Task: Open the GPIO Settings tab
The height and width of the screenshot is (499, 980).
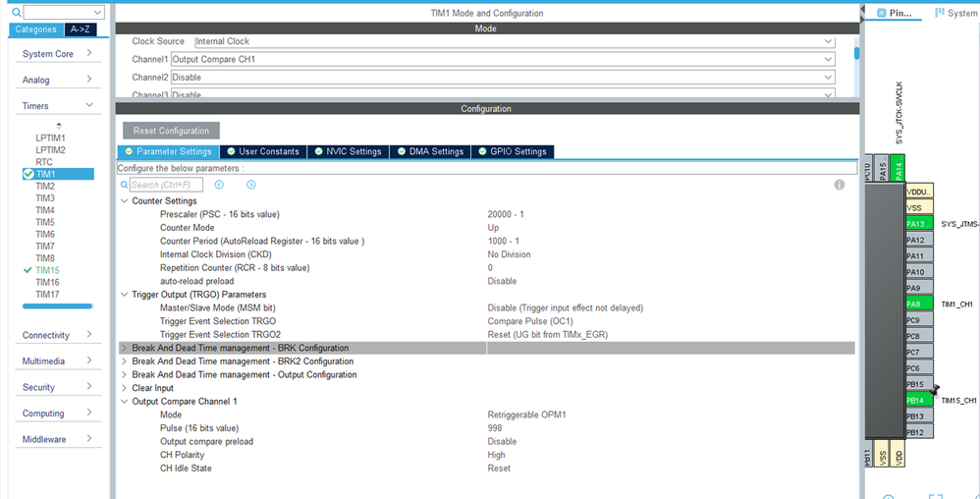Action: tap(513, 151)
